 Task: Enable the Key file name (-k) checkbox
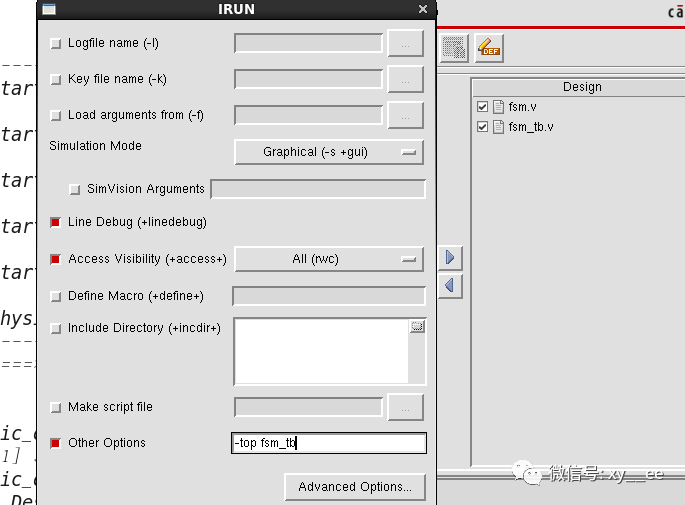click(55, 80)
